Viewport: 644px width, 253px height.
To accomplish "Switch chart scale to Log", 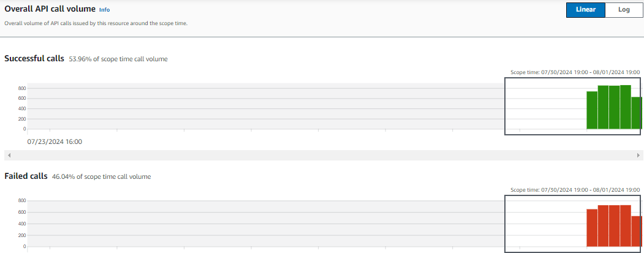I will coord(623,10).
